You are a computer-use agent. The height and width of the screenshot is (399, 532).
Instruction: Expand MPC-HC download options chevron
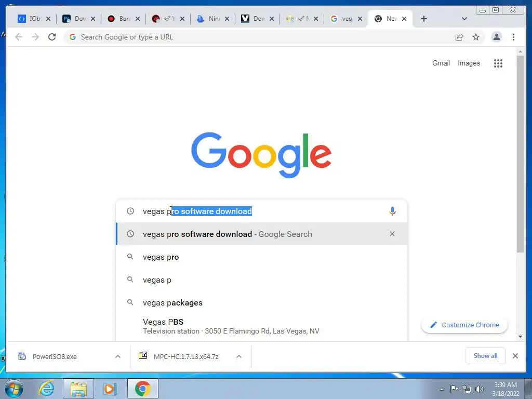tap(239, 356)
